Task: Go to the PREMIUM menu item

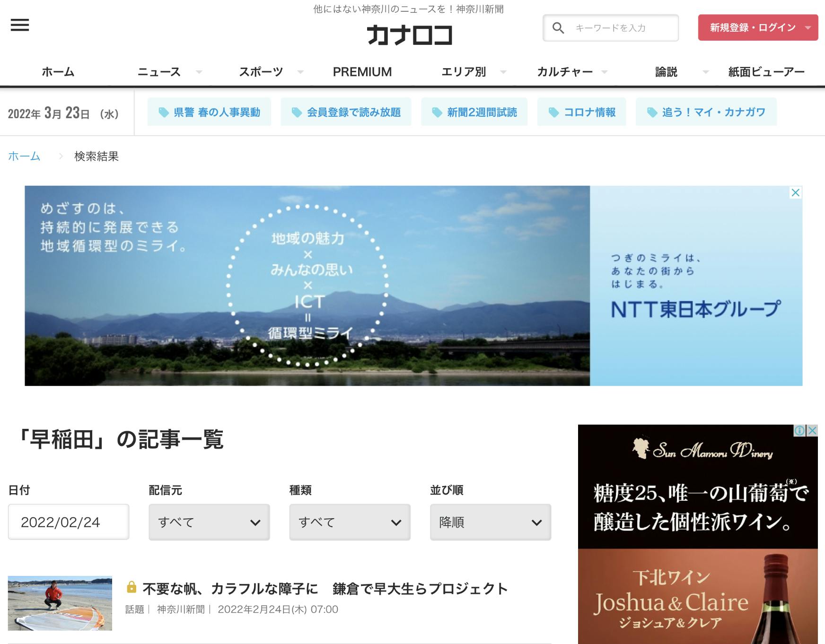Action: (362, 72)
